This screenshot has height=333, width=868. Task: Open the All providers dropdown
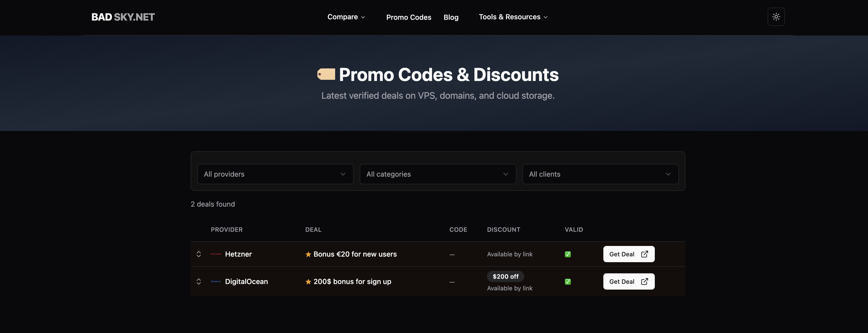tap(275, 174)
